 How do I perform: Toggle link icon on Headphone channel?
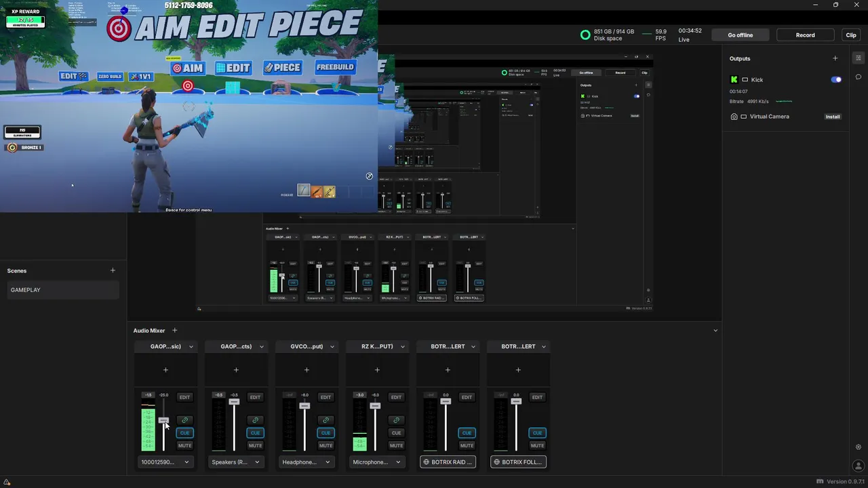click(x=325, y=420)
